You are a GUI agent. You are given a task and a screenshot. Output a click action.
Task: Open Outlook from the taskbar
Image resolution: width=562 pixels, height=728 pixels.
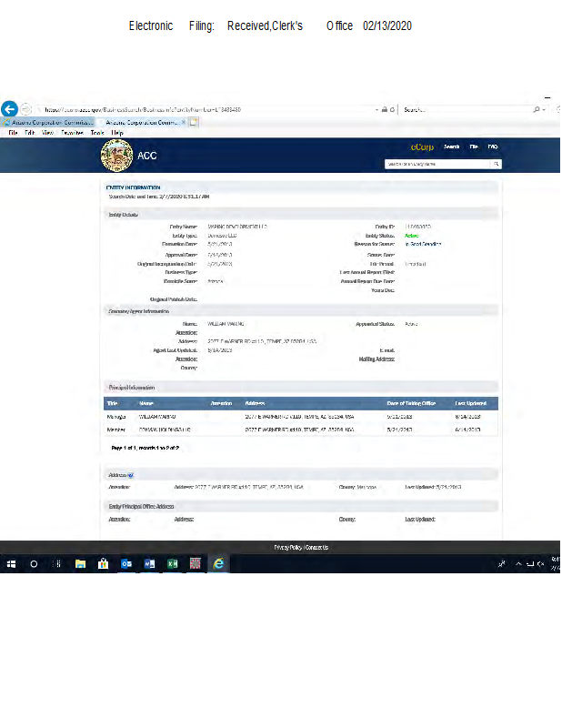point(126,564)
